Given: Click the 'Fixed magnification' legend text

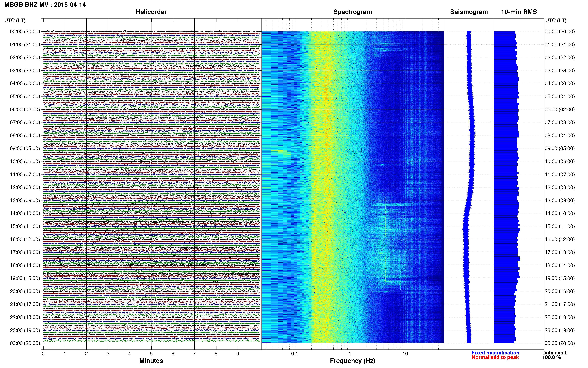Looking at the screenshot, I should (495, 353).
